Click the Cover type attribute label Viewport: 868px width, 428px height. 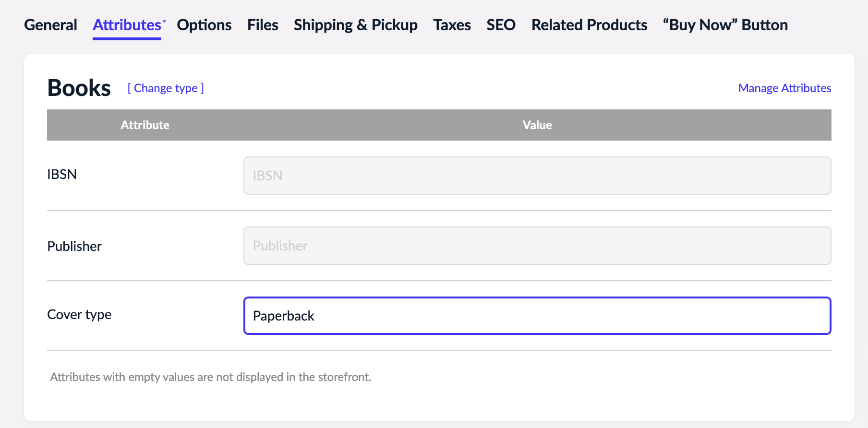[79, 314]
